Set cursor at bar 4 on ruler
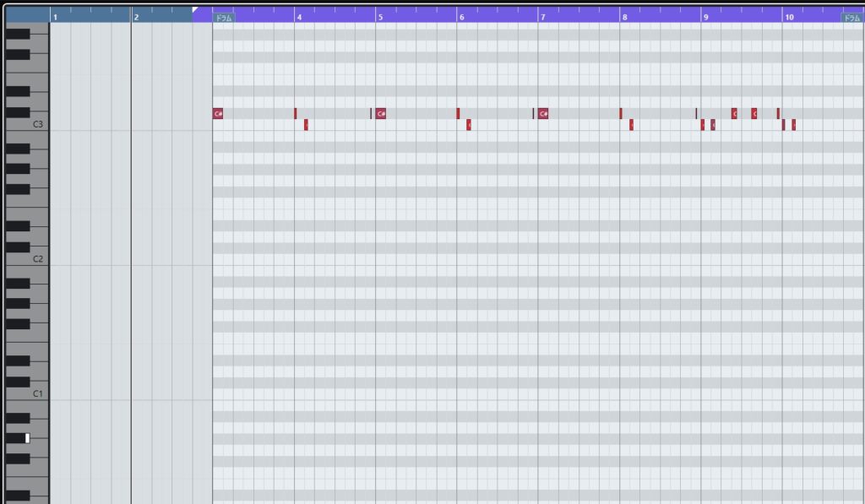 (x=299, y=16)
